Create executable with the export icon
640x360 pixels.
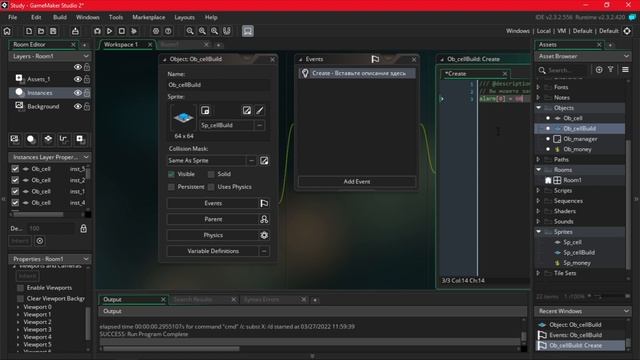click(x=75, y=31)
